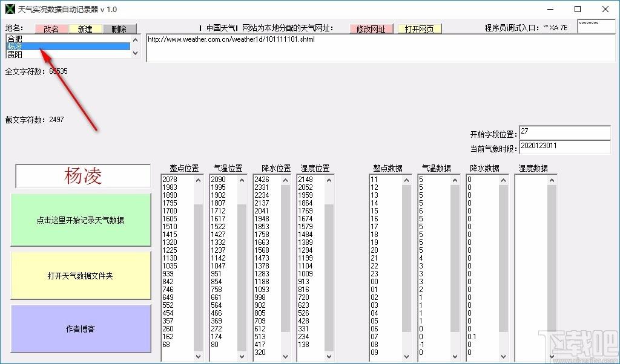Image resolution: width=620 pixels, height=364 pixels.
Task: Click up arrow of 气温数据 list scrollbar
Action: pyautogui.click(x=455, y=180)
